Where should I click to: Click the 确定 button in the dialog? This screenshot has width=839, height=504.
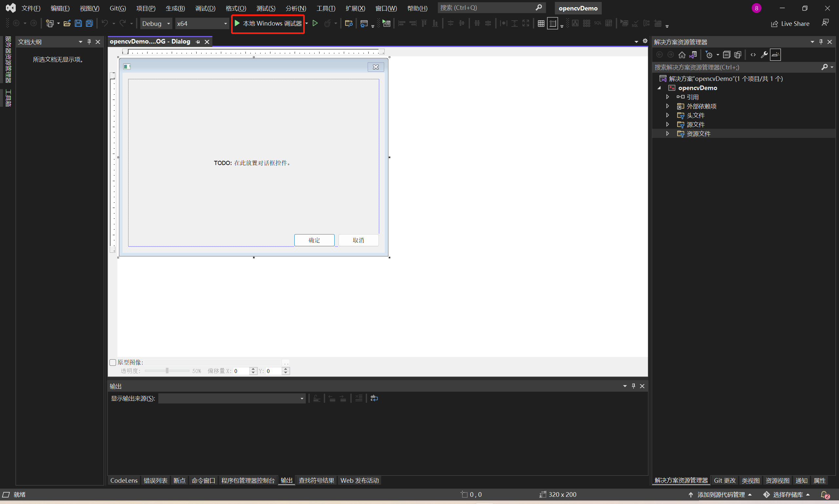314,240
